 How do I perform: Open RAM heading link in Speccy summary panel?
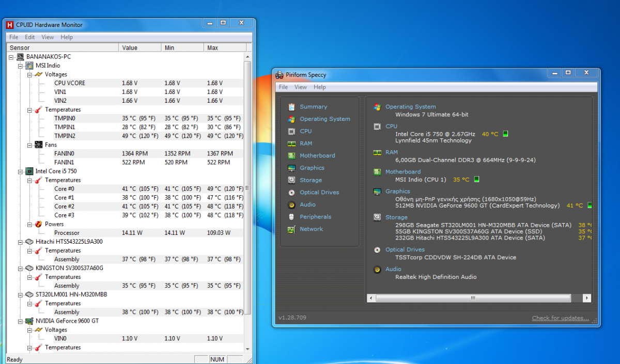click(392, 152)
